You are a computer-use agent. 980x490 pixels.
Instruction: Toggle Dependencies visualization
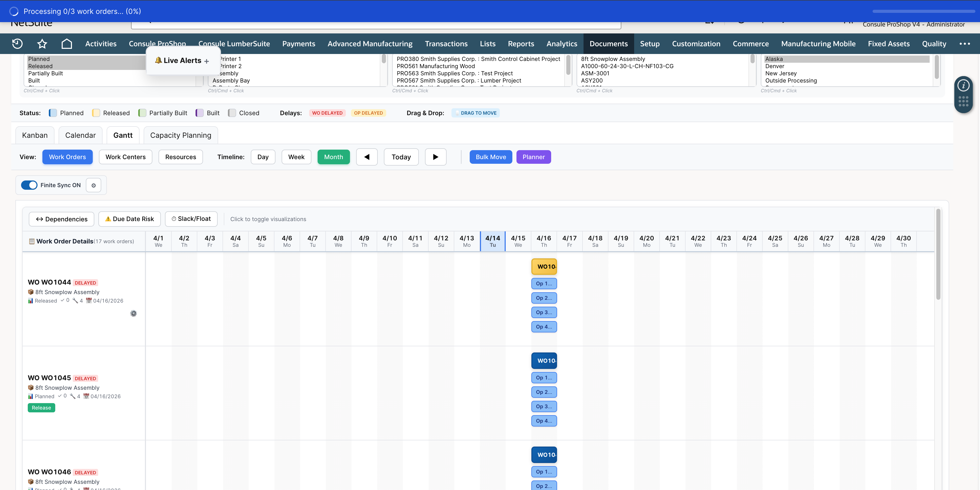[62, 219]
